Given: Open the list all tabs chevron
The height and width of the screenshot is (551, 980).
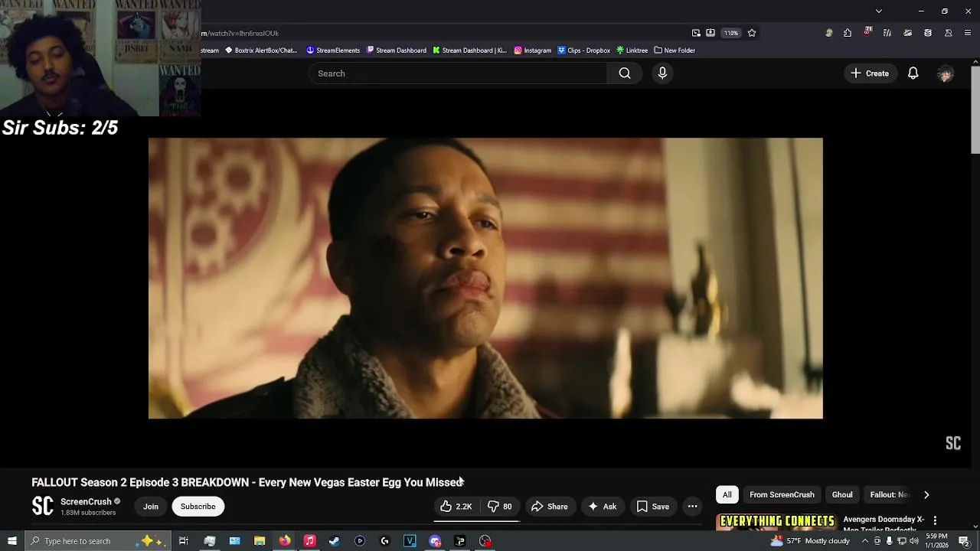Looking at the screenshot, I should coord(879,11).
